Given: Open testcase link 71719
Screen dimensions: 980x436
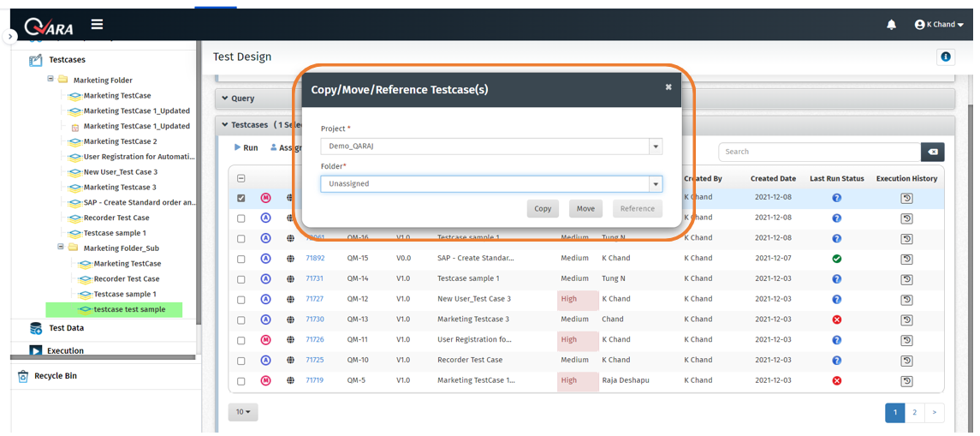Looking at the screenshot, I should point(314,380).
